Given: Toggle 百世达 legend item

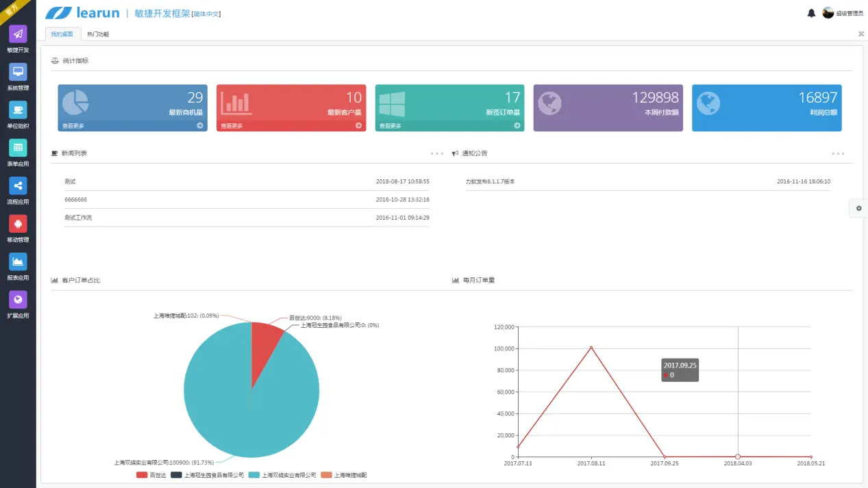Looking at the screenshot, I should point(151,474).
